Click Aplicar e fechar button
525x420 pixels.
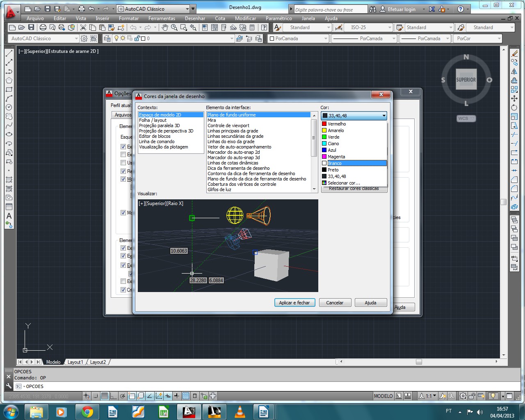point(294,303)
